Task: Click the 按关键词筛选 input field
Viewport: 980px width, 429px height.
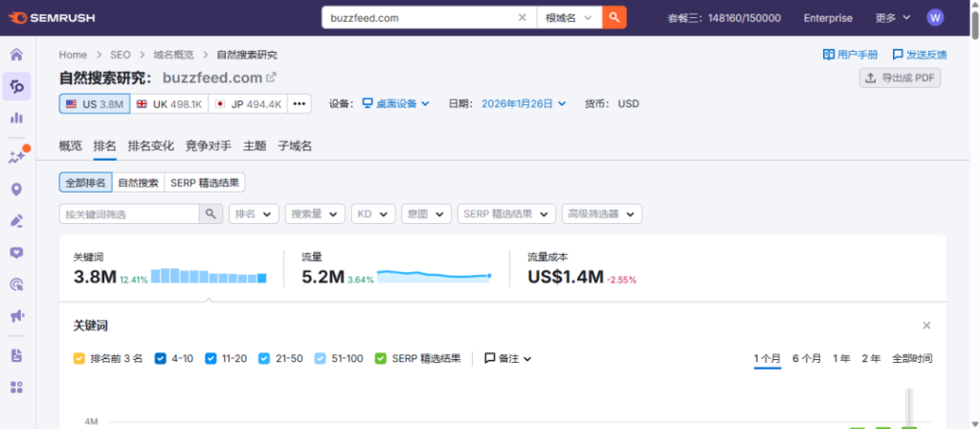Action: (128, 214)
